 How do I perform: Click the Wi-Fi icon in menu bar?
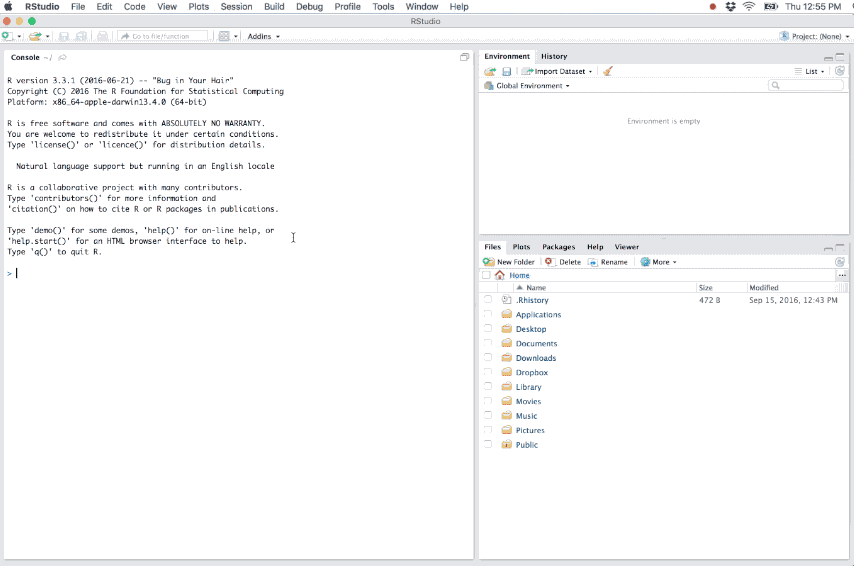749,7
